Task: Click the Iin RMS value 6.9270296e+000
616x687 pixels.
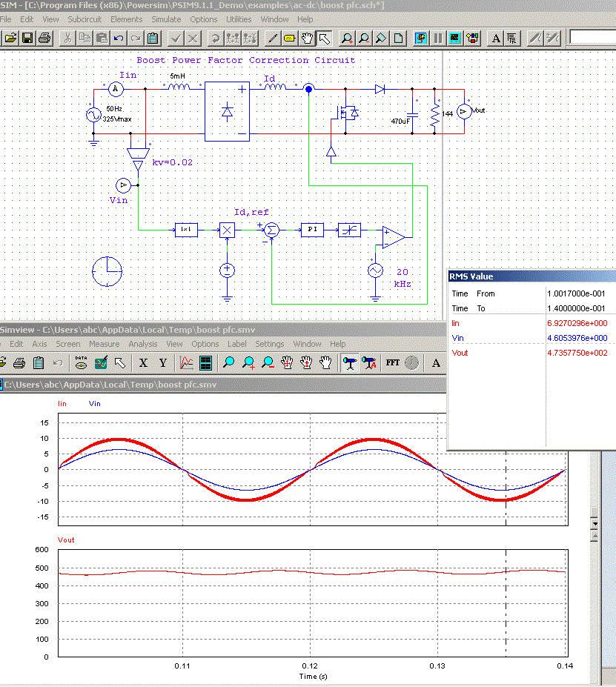Action: [x=577, y=323]
